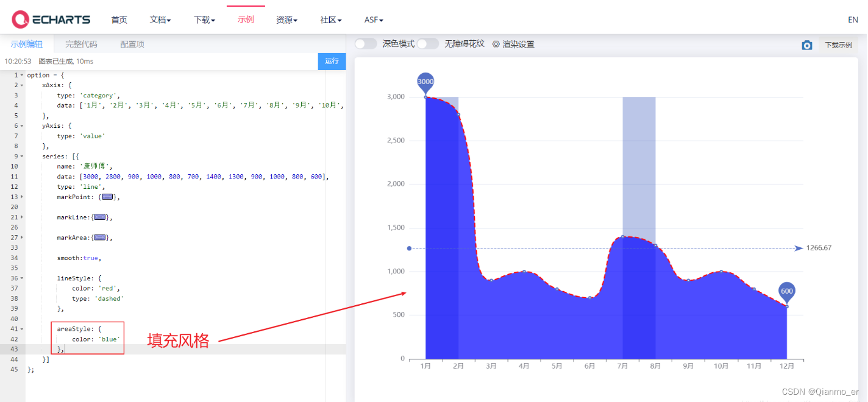Screen dimensions: 868x402
Task: Click the ECharts logo
Action: (x=51, y=19)
